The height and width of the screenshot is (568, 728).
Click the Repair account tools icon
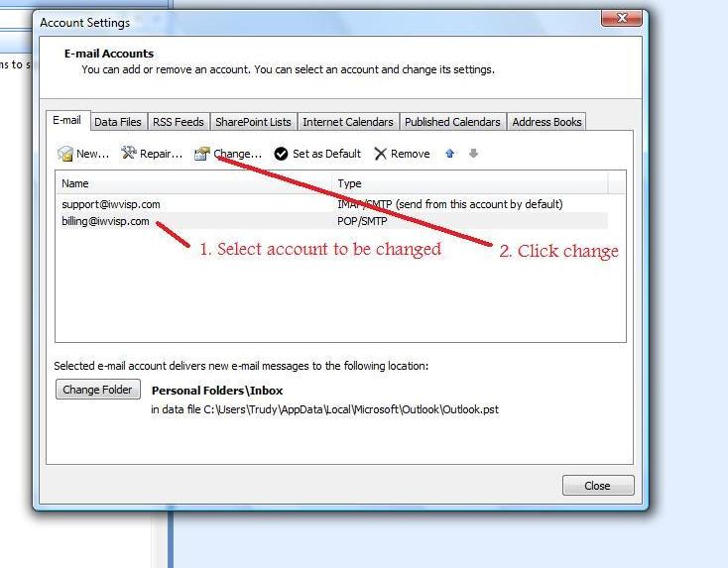click(x=129, y=154)
